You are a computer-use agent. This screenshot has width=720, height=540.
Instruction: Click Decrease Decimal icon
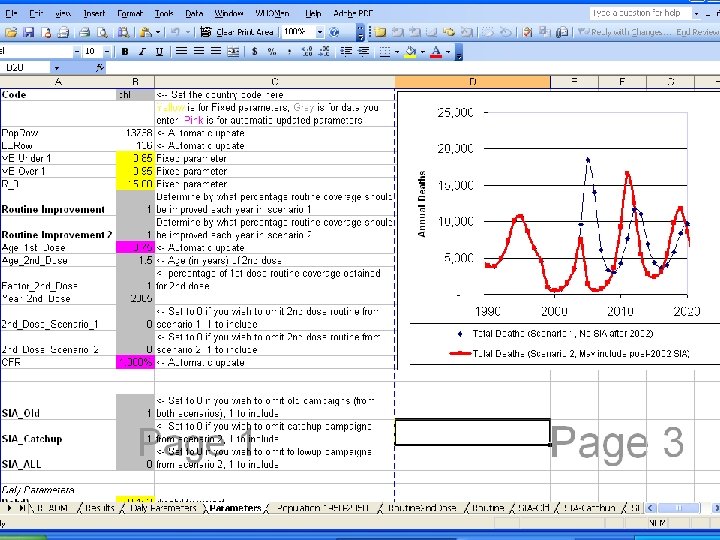click(x=324, y=51)
